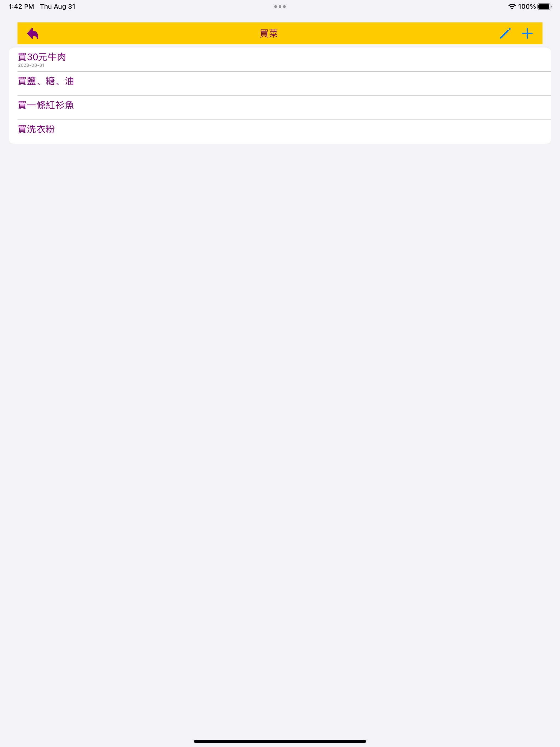Open edit mode with the pencil icon
This screenshot has height=747, width=560.
point(505,33)
